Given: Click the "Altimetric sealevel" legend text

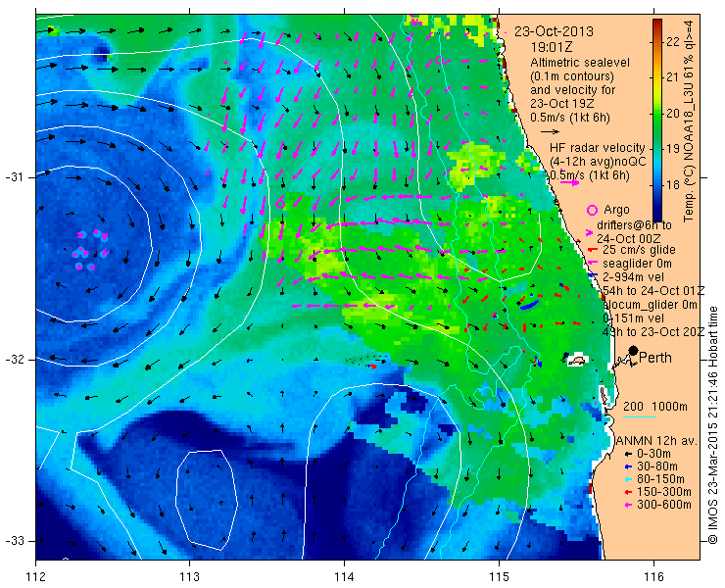Looking at the screenshot, I should pyautogui.click(x=580, y=63).
